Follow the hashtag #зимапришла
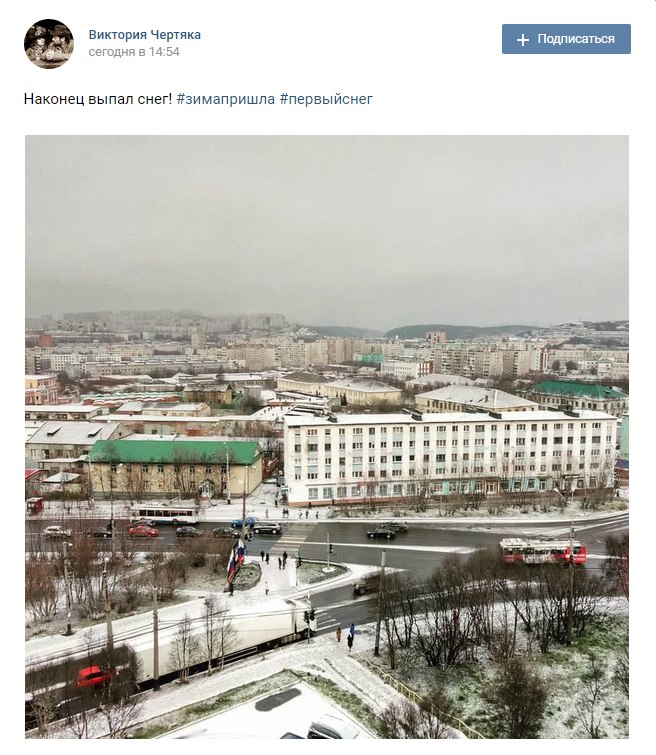 (x=225, y=99)
